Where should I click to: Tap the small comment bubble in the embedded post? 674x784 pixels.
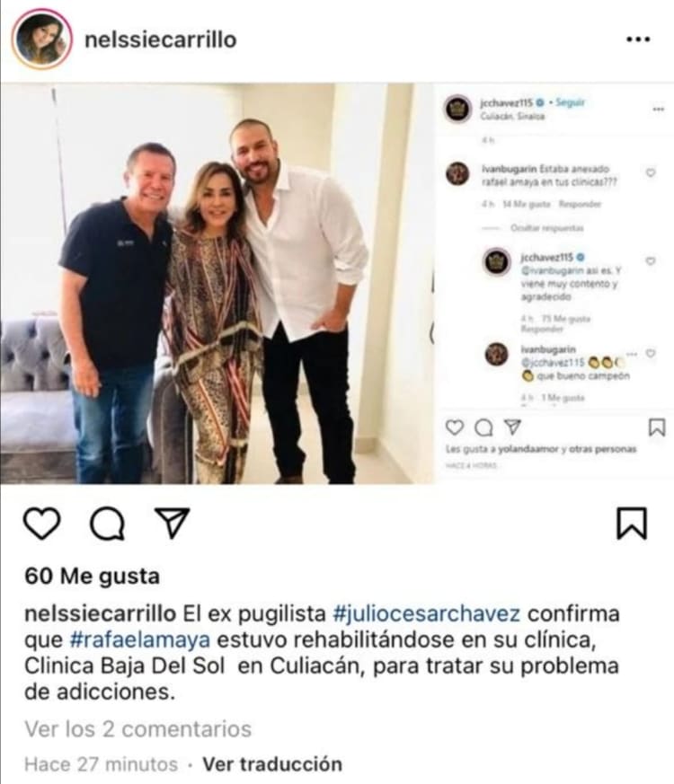(483, 428)
